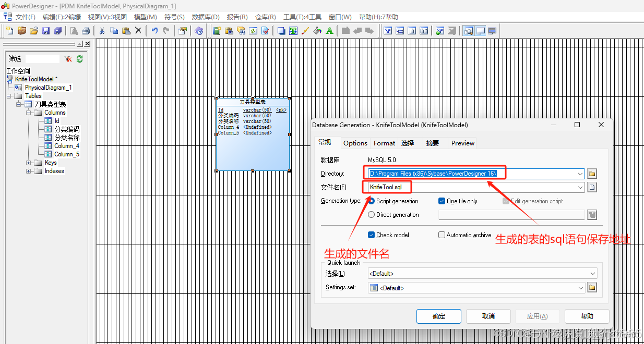This screenshot has width=644, height=344.
Task: Click the Line Style brush icon
Action: (305, 31)
